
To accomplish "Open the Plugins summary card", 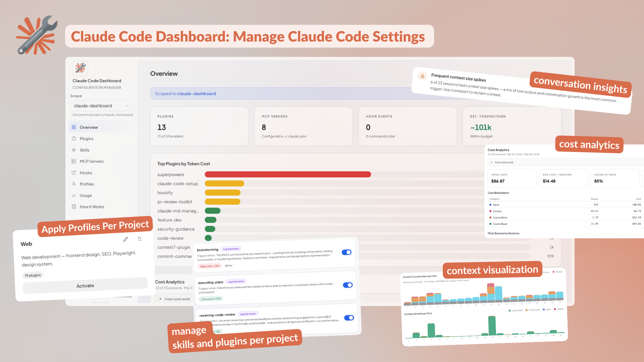I will (x=199, y=126).
